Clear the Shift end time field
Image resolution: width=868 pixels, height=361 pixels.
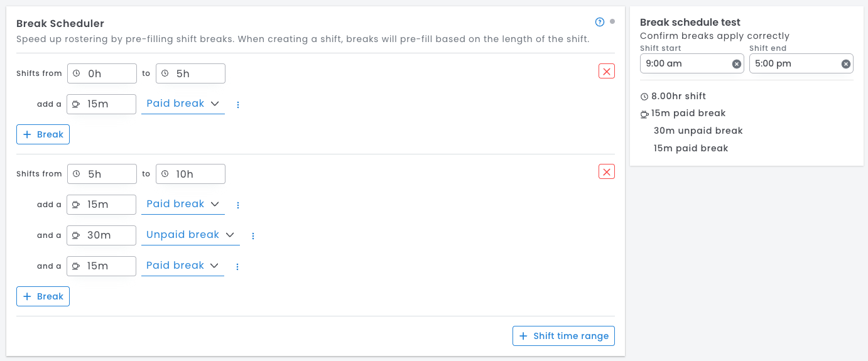[846, 64]
